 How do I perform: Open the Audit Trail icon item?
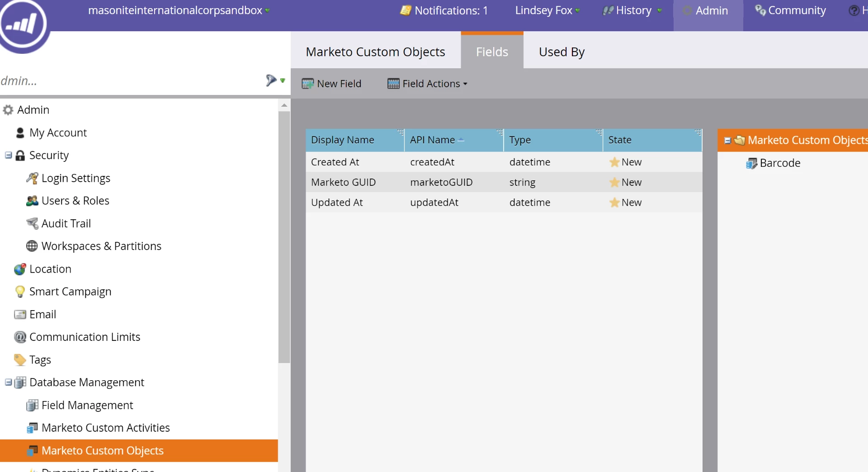click(x=32, y=223)
